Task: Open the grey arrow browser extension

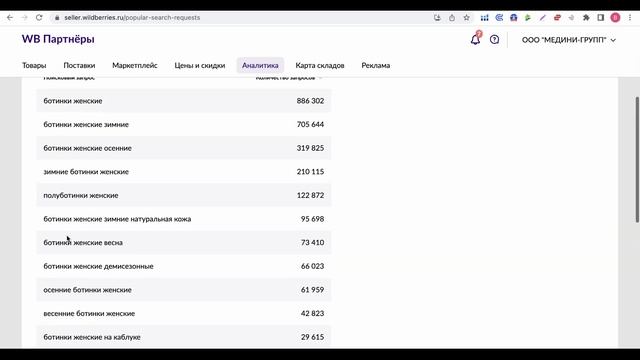Action: pos(571,18)
